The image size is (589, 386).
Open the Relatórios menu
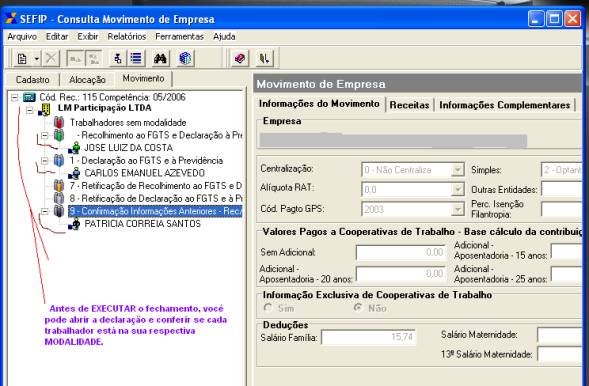pyautogui.click(x=127, y=36)
